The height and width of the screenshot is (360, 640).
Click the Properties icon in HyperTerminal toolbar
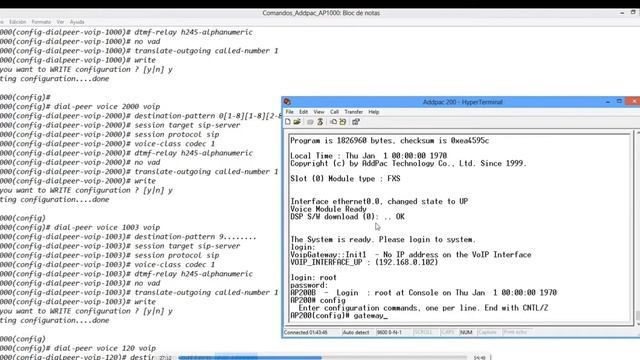(x=356, y=122)
